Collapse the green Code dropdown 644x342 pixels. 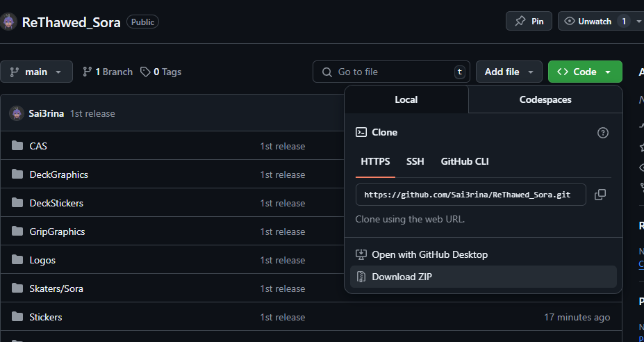click(x=584, y=72)
